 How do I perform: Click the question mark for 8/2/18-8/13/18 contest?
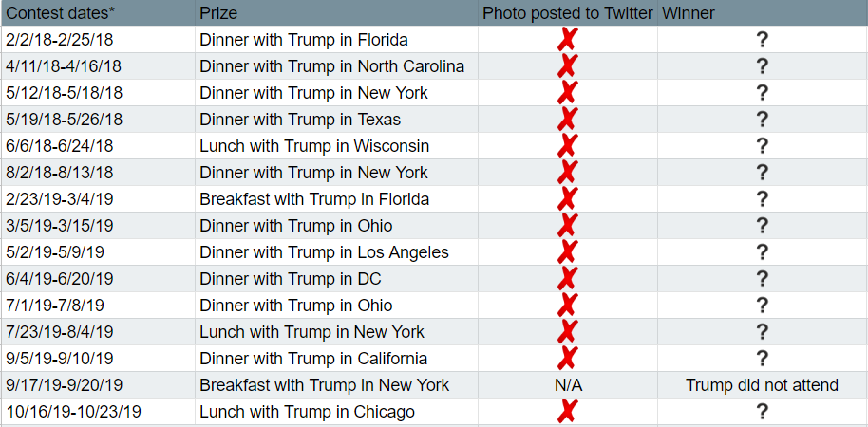tap(763, 173)
